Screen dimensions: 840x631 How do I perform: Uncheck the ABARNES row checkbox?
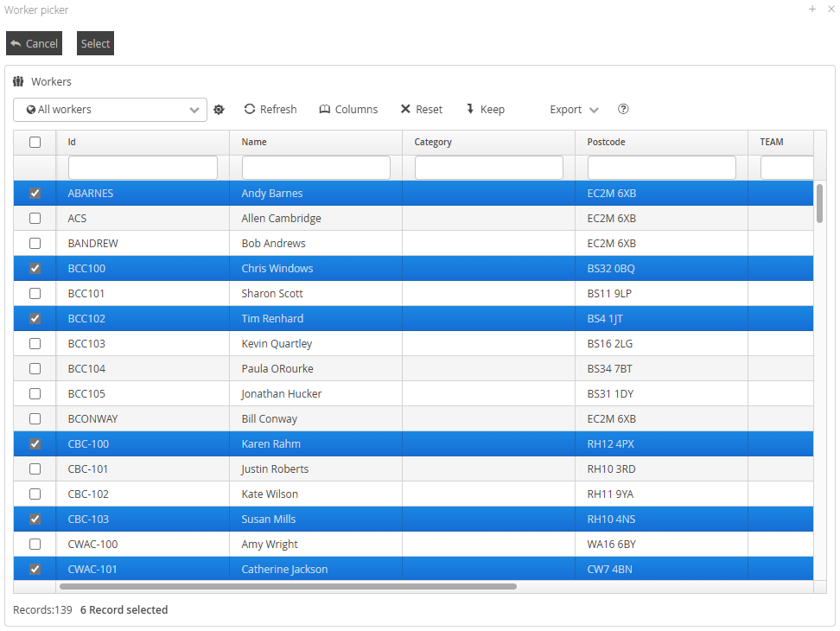[x=35, y=194]
